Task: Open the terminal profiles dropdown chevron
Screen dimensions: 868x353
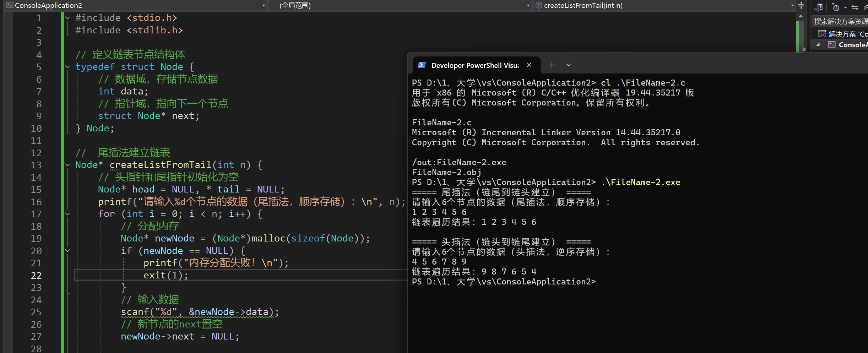Action: [x=569, y=65]
